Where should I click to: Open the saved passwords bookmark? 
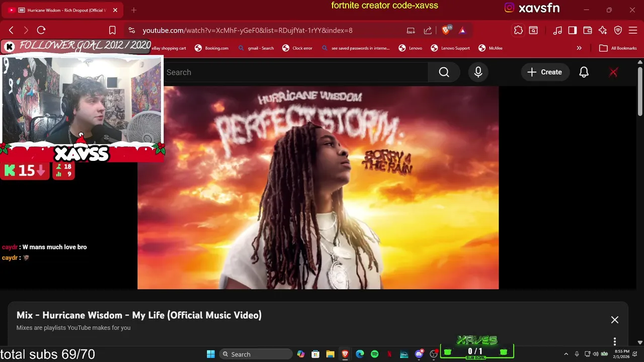[355, 48]
